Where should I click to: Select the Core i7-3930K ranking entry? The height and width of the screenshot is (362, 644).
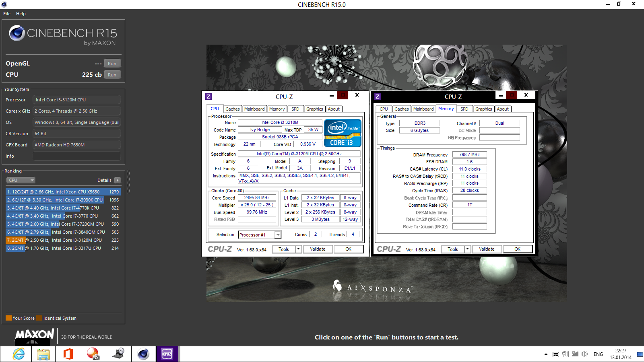tap(63, 200)
